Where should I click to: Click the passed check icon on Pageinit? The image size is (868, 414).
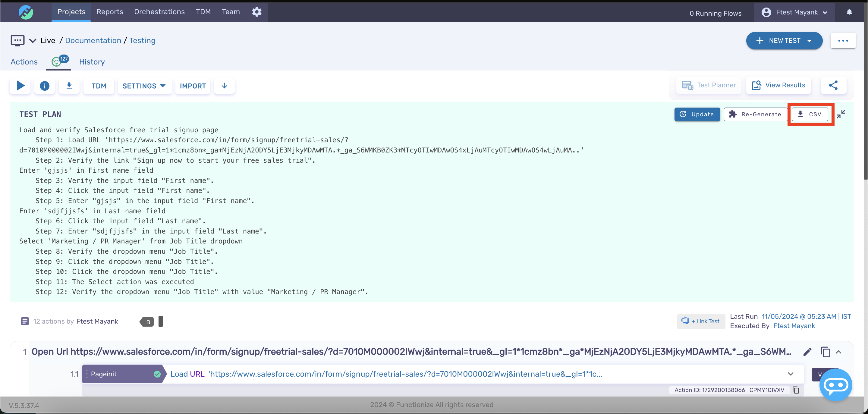click(x=157, y=374)
